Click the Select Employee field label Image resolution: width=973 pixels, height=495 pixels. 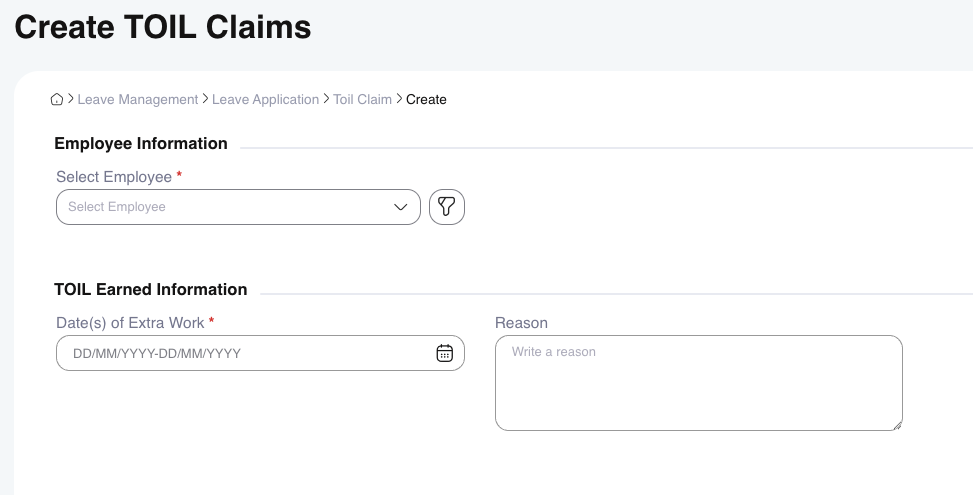click(114, 177)
